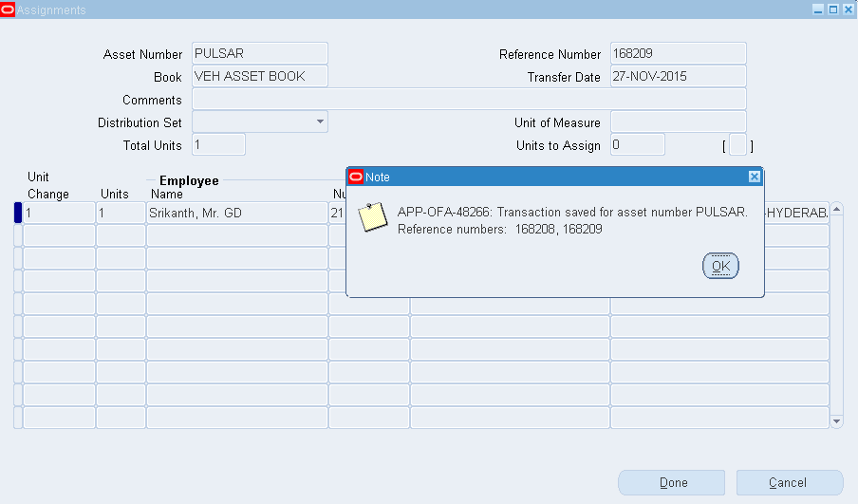Click the yellow sticky note icon

click(x=372, y=216)
